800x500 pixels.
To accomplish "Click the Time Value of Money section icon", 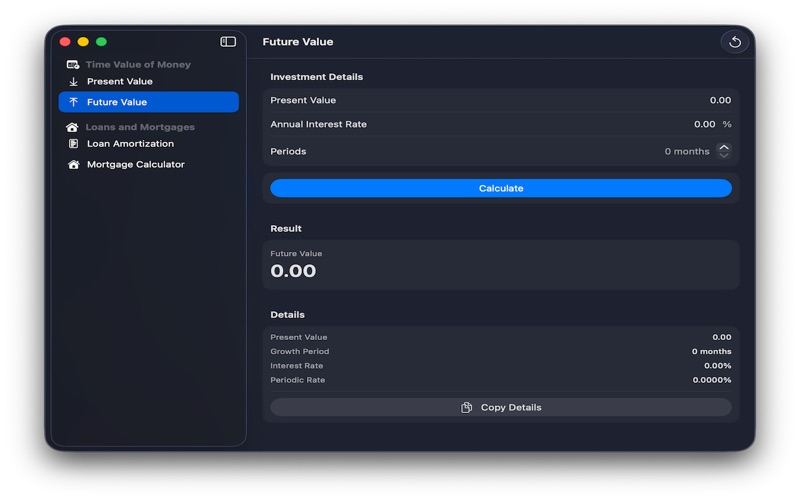I will [73, 64].
